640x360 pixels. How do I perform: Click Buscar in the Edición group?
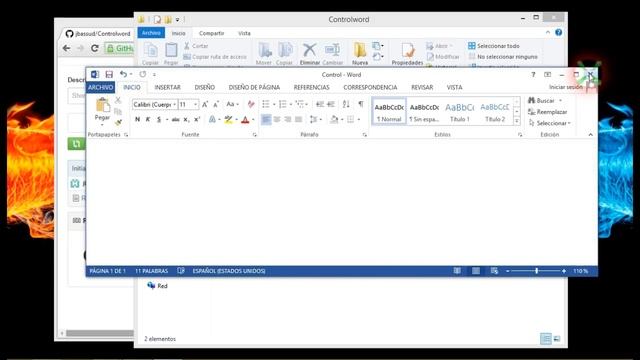point(545,100)
